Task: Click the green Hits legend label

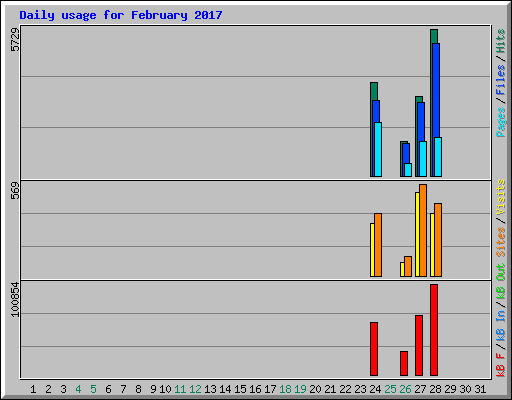Action: coord(501,41)
